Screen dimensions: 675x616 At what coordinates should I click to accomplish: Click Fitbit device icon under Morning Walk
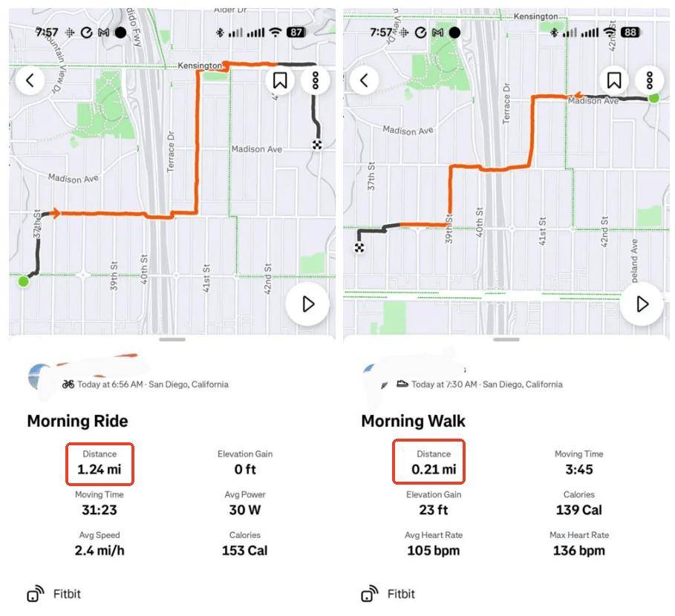pos(368,594)
